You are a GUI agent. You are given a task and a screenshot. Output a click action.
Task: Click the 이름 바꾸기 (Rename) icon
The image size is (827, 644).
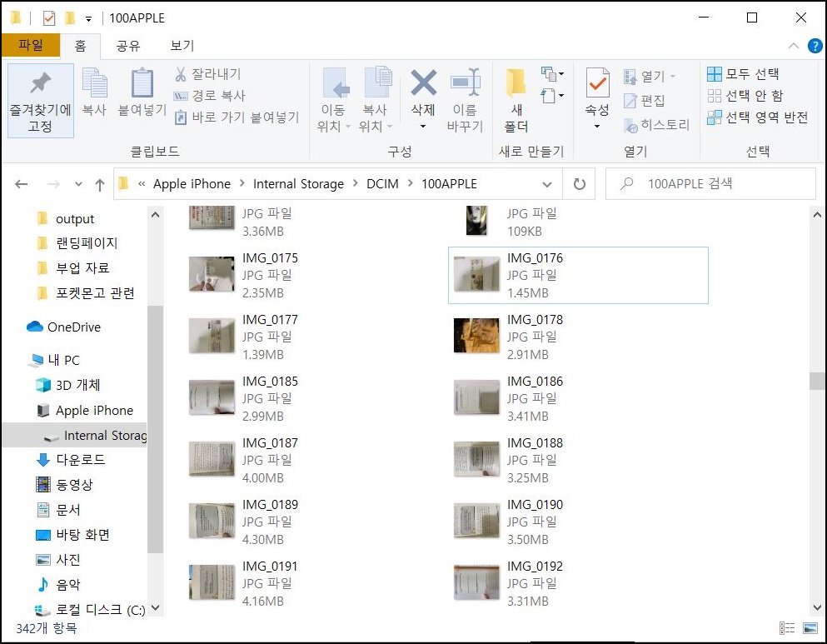click(x=466, y=92)
